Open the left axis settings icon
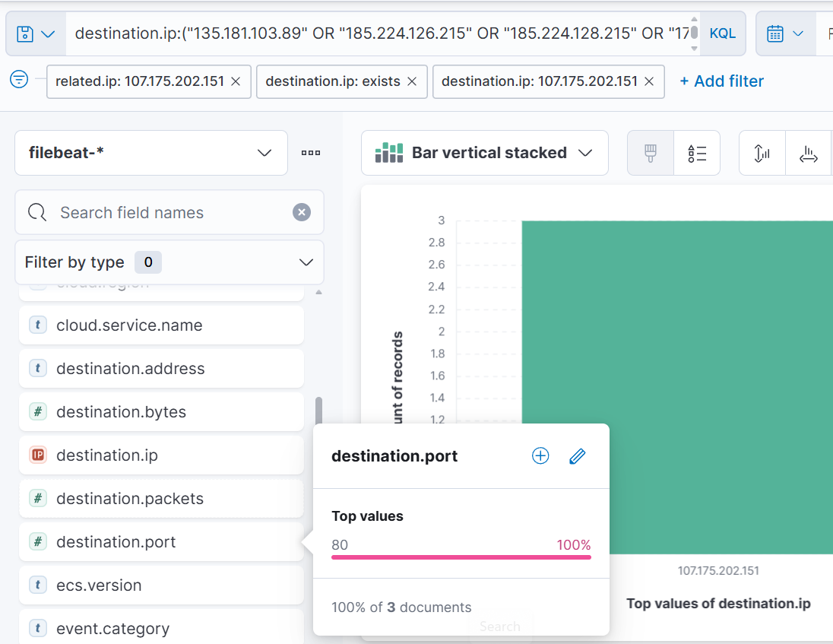Image resolution: width=833 pixels, height=644 pixels. tap(762, 153)
